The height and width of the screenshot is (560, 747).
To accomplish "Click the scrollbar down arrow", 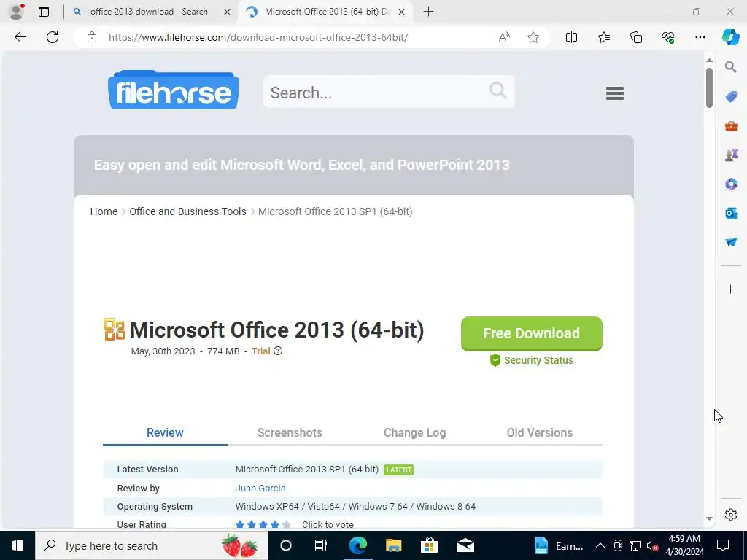I will point(709,518).
